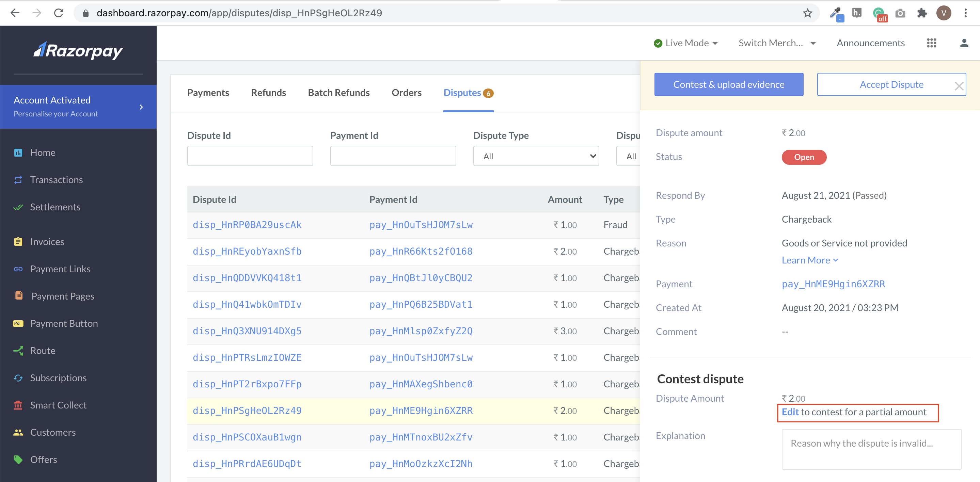Open payment pay_HnPQ6B25BDVat1
The height and width of the screenshot is (482, 980).
tap(421, 305)
